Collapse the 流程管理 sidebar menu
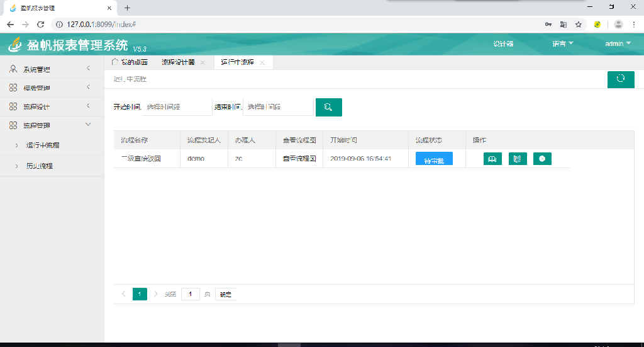 [52, 125]
